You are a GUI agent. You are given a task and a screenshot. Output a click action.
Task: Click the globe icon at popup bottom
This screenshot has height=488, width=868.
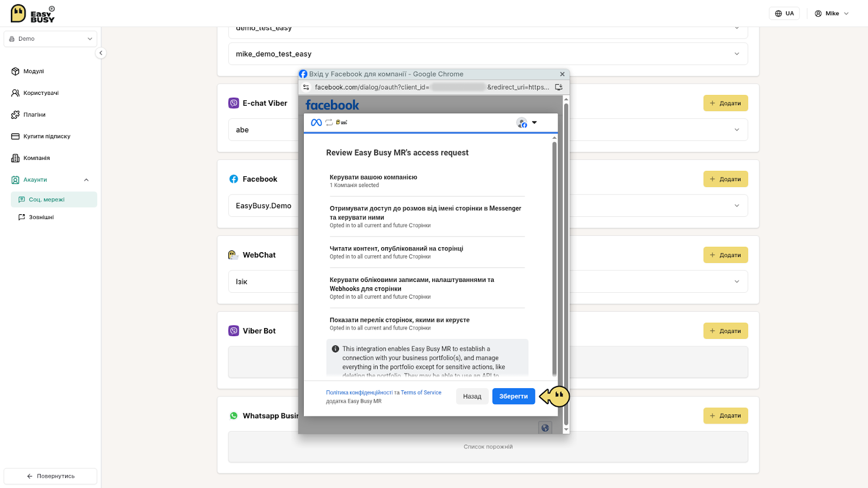(545, 428)
